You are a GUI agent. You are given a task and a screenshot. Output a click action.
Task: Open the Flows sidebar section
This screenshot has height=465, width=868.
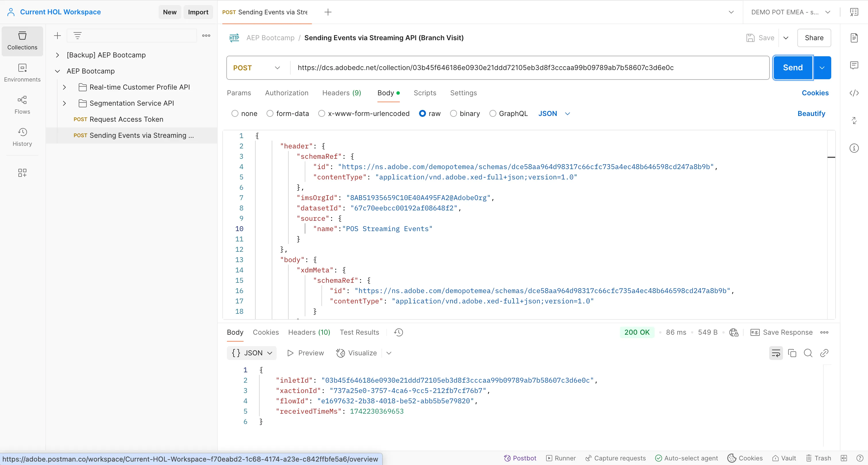[x=22, y=105]
